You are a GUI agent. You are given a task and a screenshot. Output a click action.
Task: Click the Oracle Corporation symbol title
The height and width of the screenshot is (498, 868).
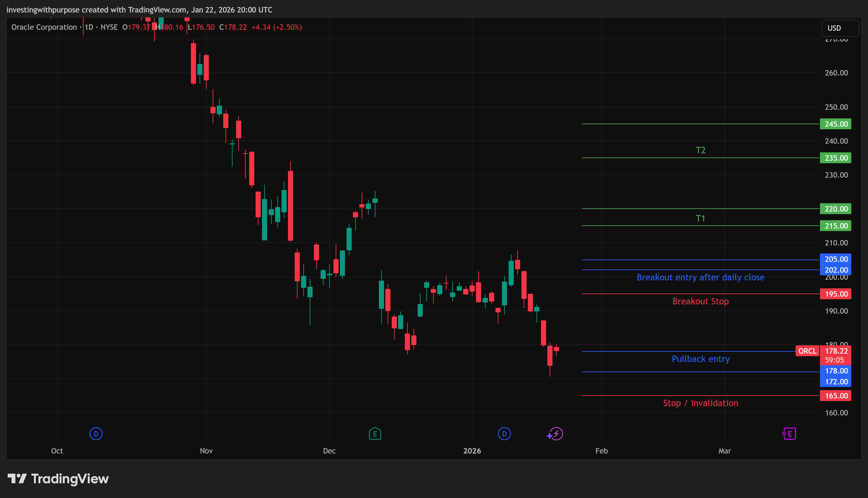tap(44, 27)
